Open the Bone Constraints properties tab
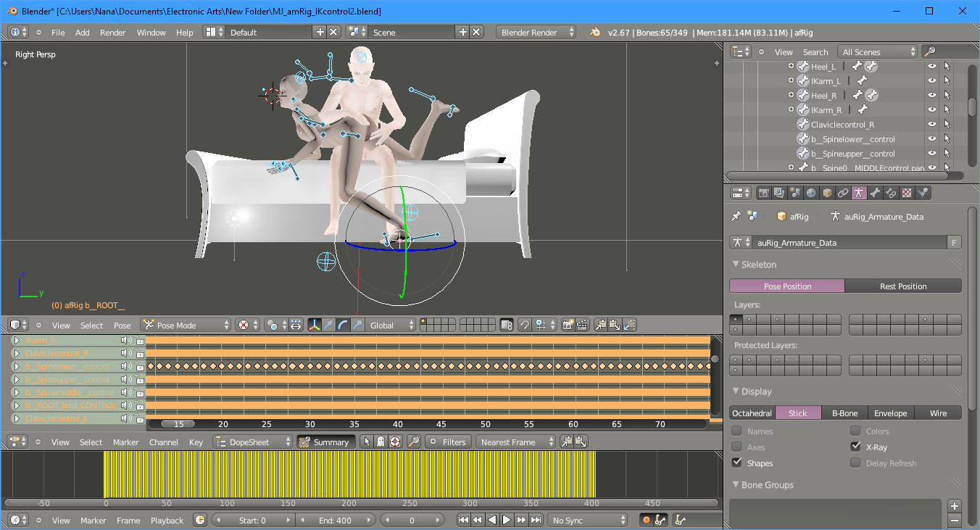The image size is (980, 530). click(891, 193)
